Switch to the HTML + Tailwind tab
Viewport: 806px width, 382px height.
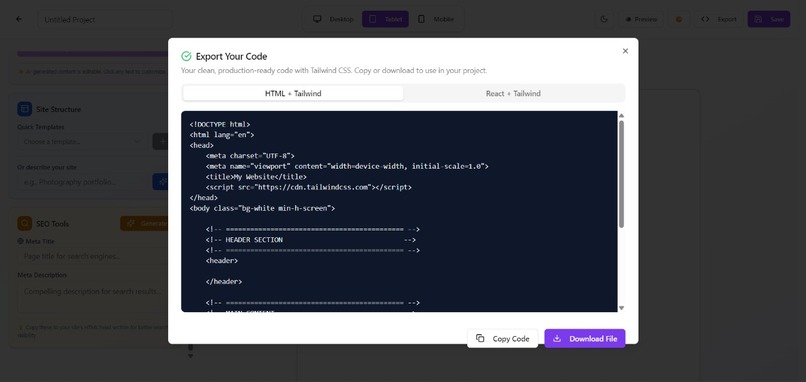293,94
